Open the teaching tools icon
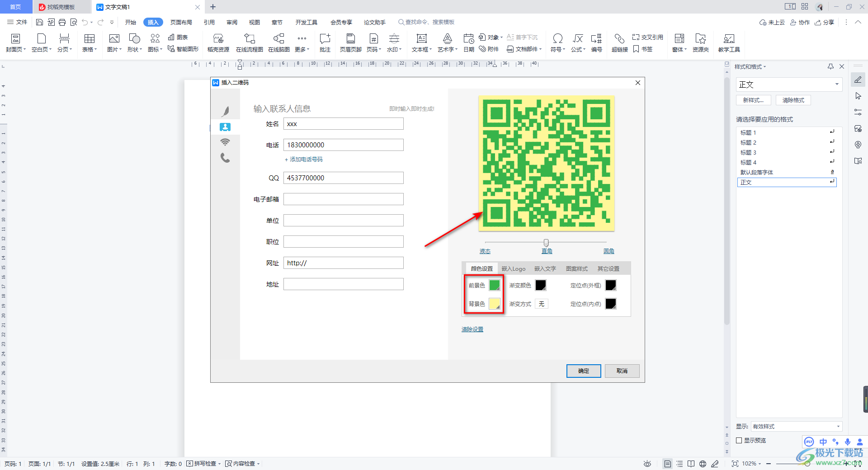 click(729, 43)
